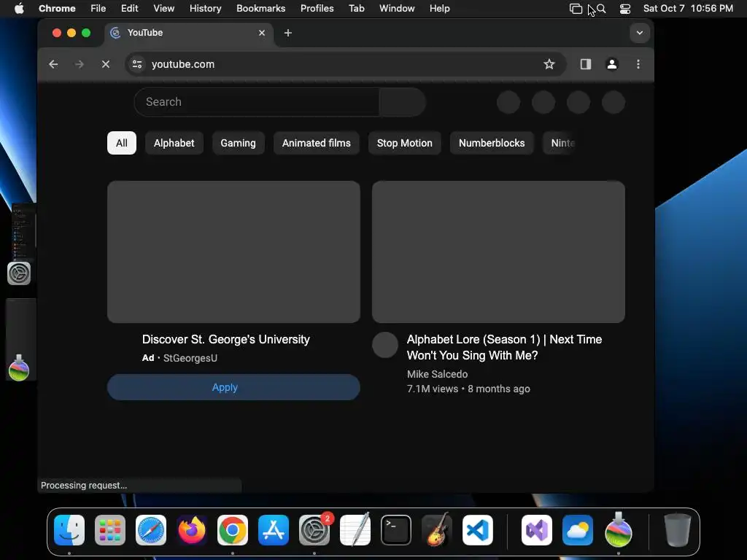Open the History menu
The image size is (747, 560).
tap(205, 9)
